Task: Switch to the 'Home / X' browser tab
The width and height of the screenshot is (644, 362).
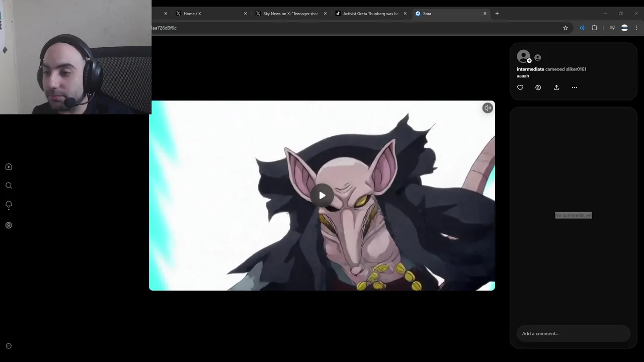Action: coord(210,14)
